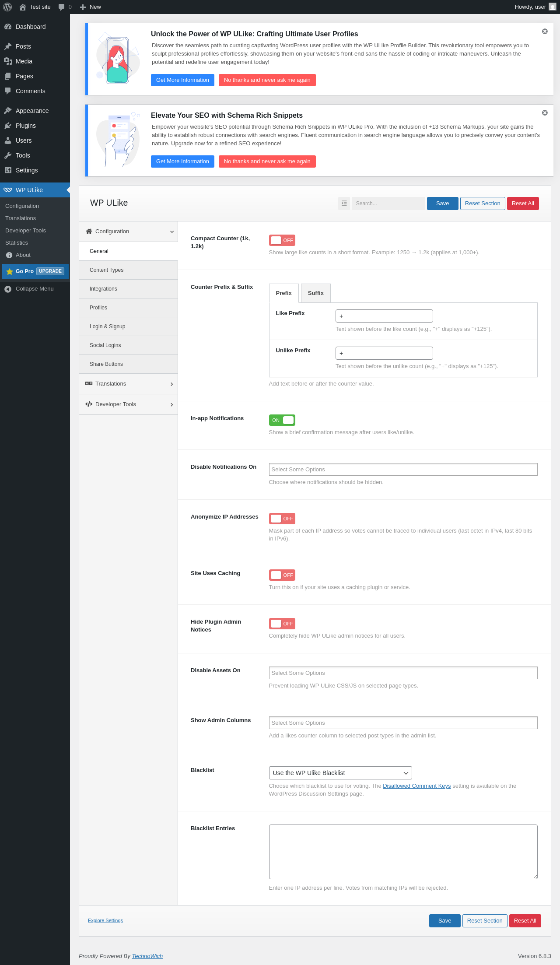
Task: Open the Disallowed Comment Keys link
Action: coord(416,786)
